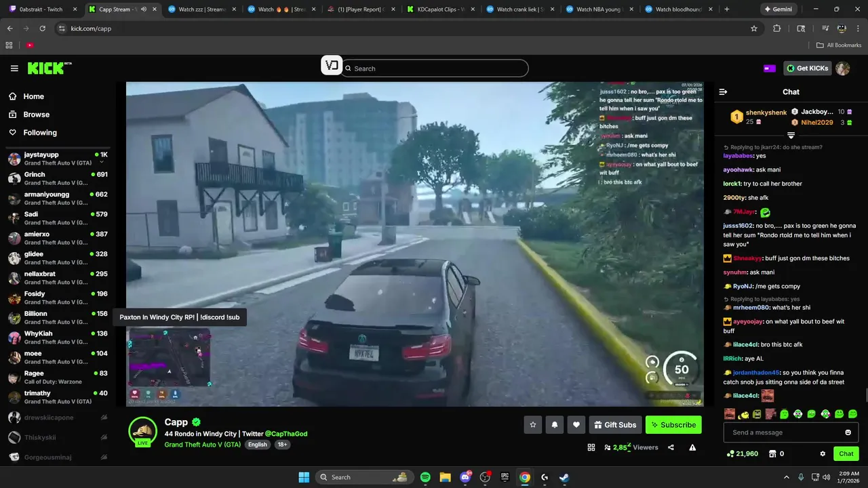Open jaystayupp channel in sidebar
This screenshot has height=488, width=868.
(x=58, y=159)
